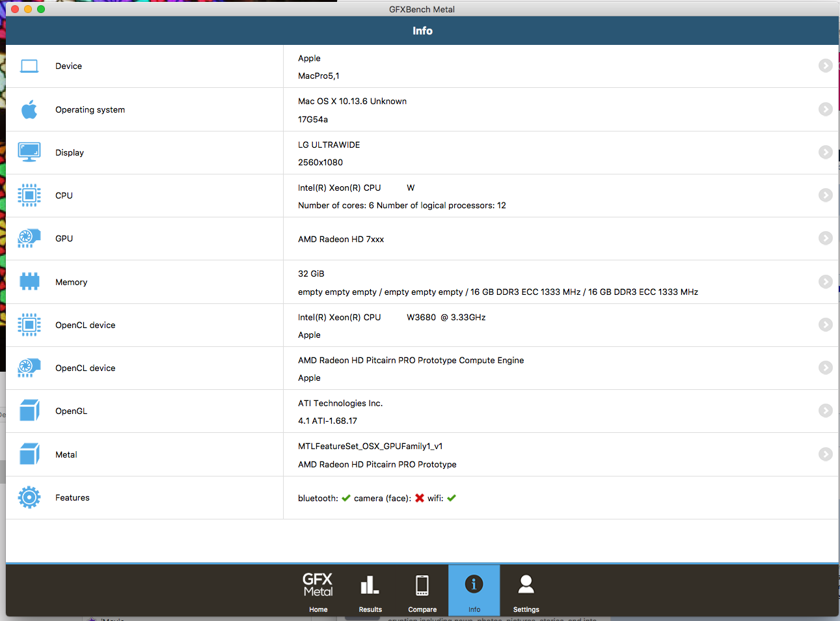Open the Compare tab
Viewport: 840px width, 621px height.
[422, 591]
